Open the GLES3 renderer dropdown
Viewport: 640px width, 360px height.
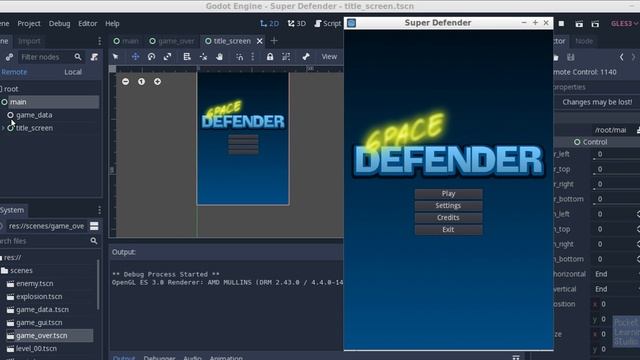[x=624, y=24]
